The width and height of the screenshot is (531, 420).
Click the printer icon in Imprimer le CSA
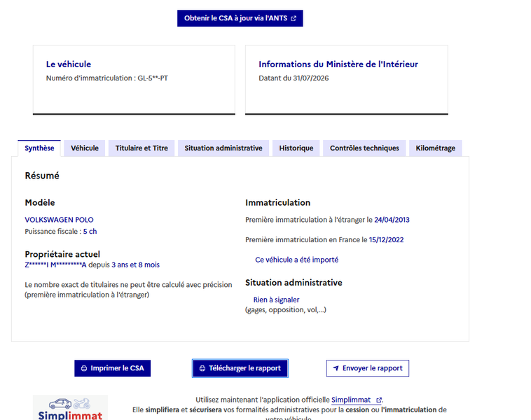point(84,368)
